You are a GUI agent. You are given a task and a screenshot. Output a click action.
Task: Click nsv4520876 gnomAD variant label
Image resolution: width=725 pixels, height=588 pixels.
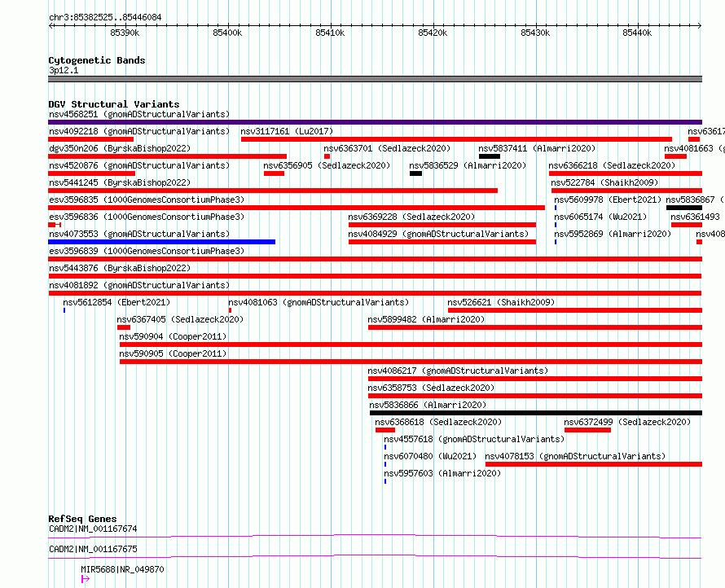click(139, 165)
